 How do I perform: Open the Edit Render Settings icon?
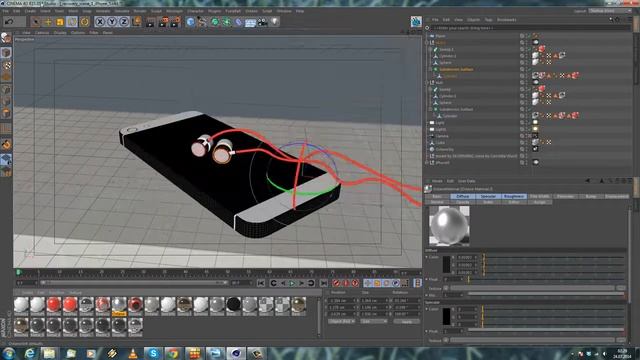(x=176, y=22)
